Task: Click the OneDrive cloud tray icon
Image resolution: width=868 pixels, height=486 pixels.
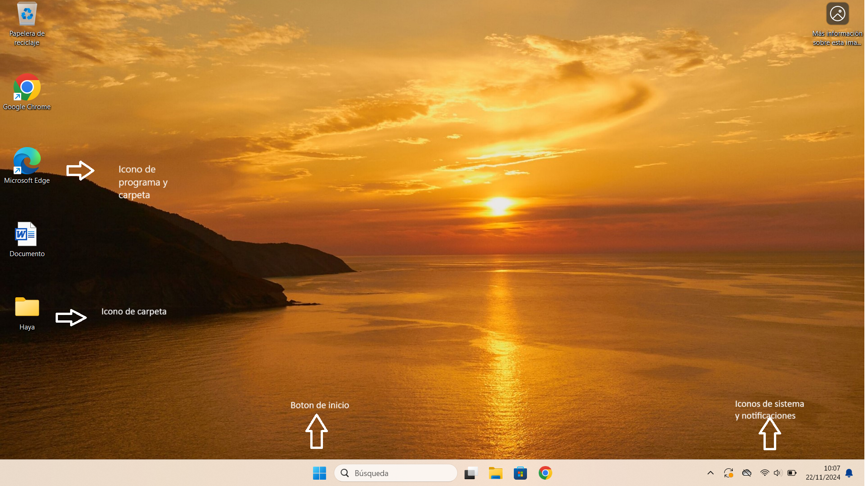Action: pyautogui.click(x=746, y=473)
